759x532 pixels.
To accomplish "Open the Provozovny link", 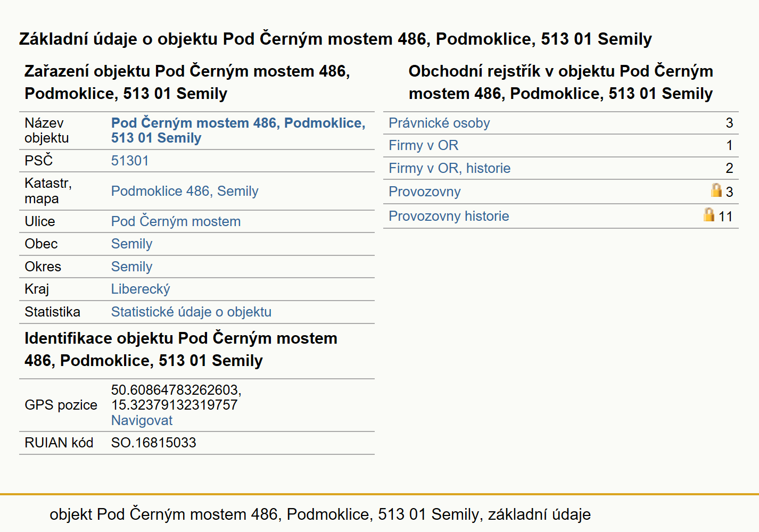I will (424, 192).
